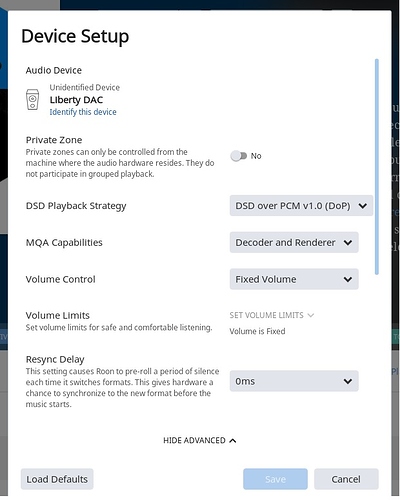Screen dimensions: 400x500
Task: Click the dialog's vertical scrollbar
Action: [377, 167]
